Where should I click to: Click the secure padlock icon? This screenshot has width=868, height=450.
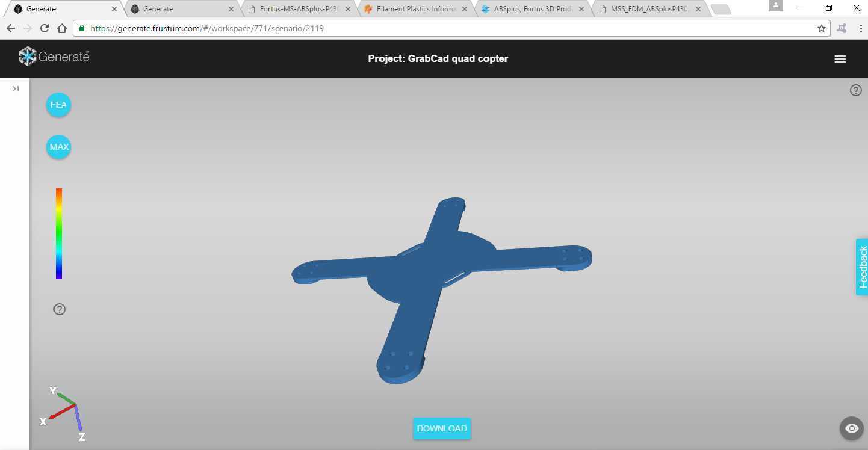coord(82,28)
